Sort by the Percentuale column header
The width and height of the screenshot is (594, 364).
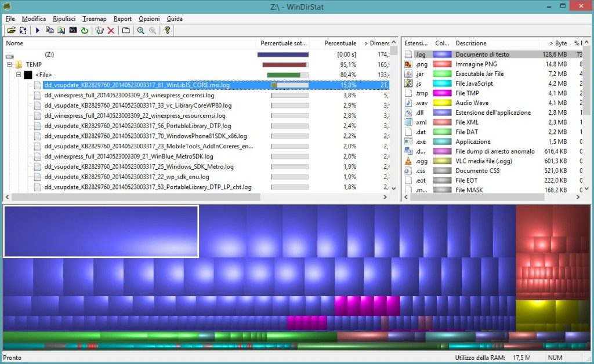[x=335, y=43]
